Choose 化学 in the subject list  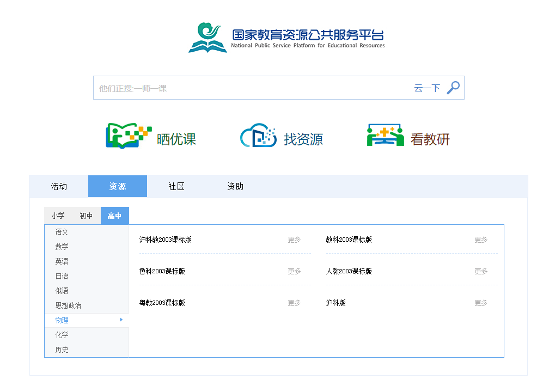coord(62,335)
